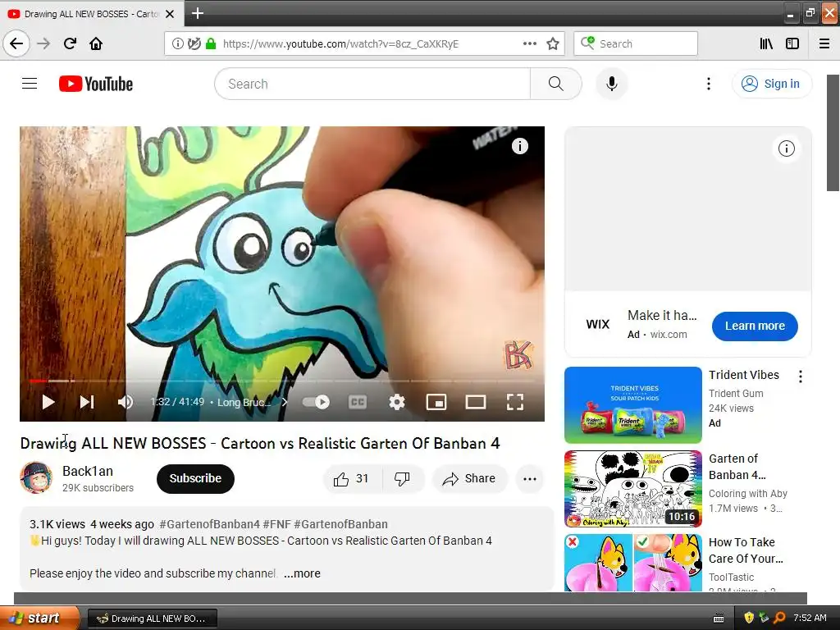Select the Drawing ALL NEW BO... taskbar item
This screenshot has height=630, width=840.
pyautogui.click(x=152, y=619)
